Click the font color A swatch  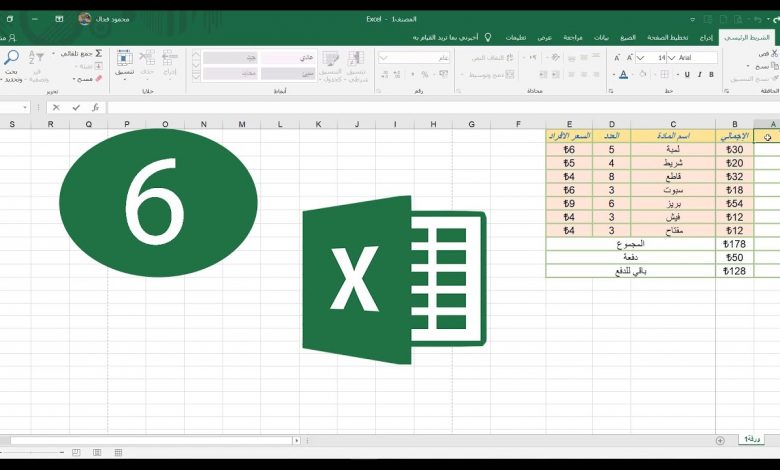(x=623, y=75)
